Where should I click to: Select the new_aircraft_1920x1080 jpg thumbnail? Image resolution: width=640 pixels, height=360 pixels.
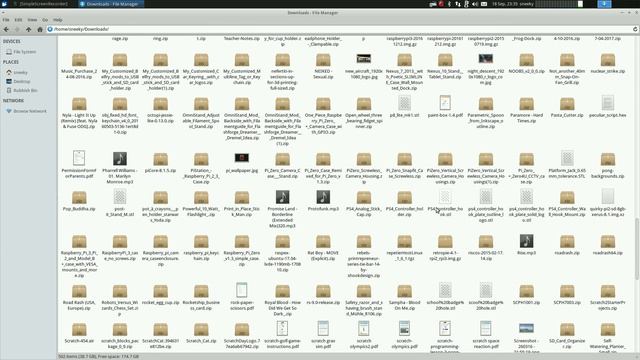click(x=364, y=58)
